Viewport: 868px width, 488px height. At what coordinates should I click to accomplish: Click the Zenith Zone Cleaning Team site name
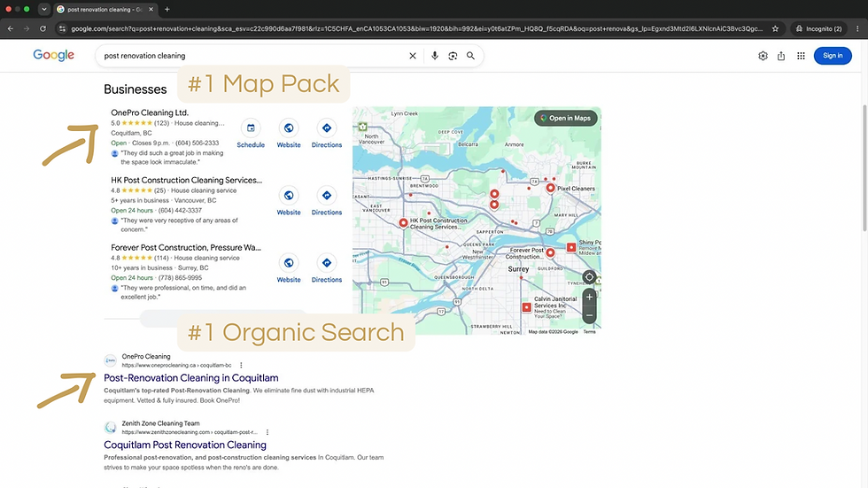tap(160, 423)
